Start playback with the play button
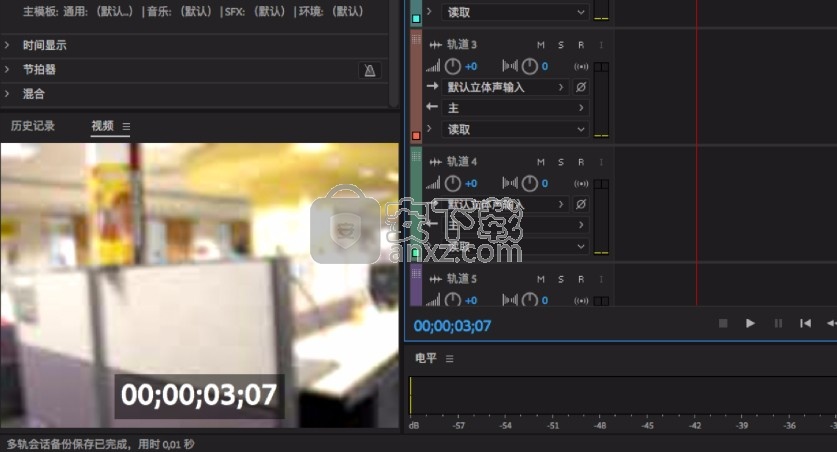This screenshot has height=452, width=837. 750,323
